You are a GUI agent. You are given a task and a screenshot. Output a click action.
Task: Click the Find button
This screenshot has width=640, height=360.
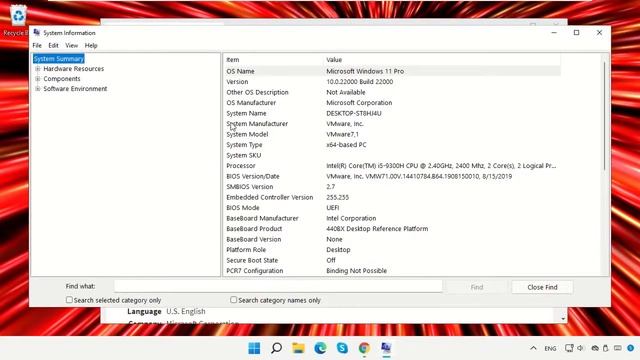[477, 287]
